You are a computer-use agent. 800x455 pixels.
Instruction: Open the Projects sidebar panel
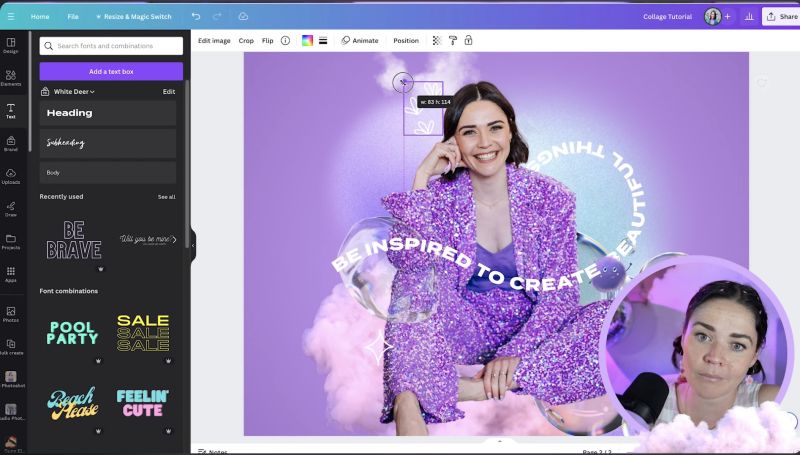(11, 241)
